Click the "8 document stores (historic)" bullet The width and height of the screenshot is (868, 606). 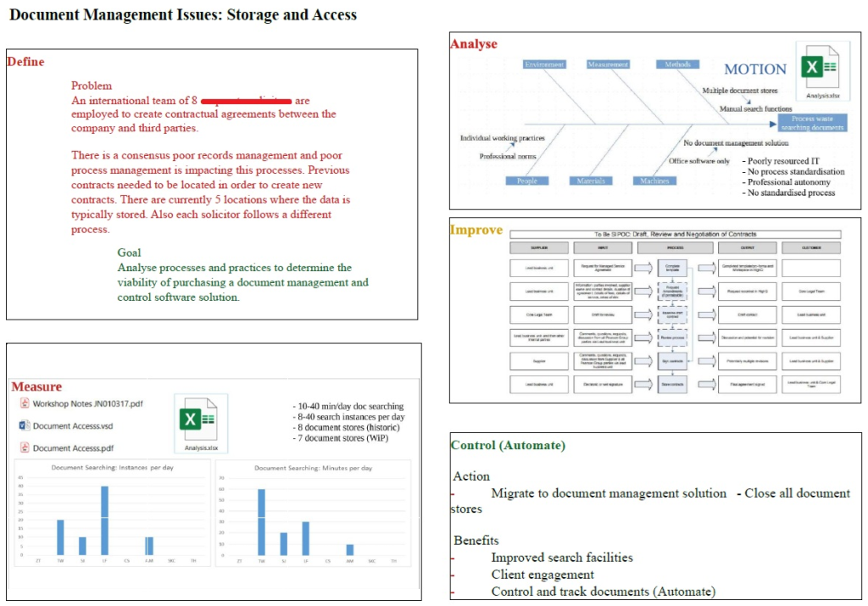coord(346,427)
